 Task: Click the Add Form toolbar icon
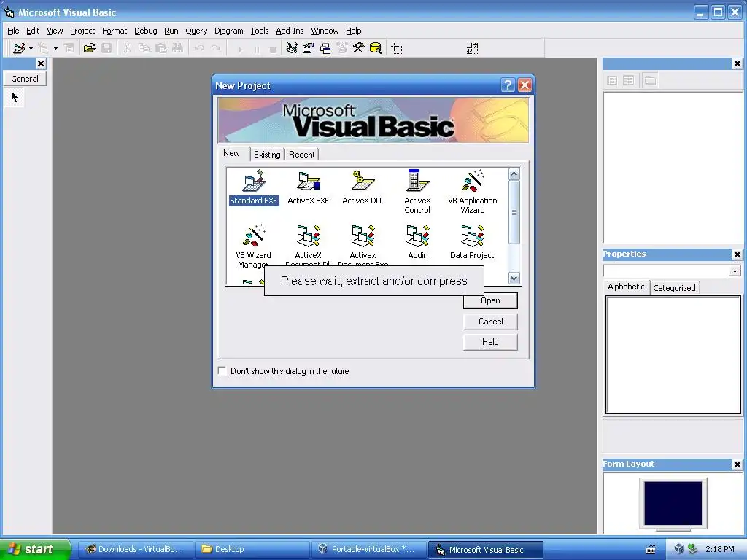point(43,48)
